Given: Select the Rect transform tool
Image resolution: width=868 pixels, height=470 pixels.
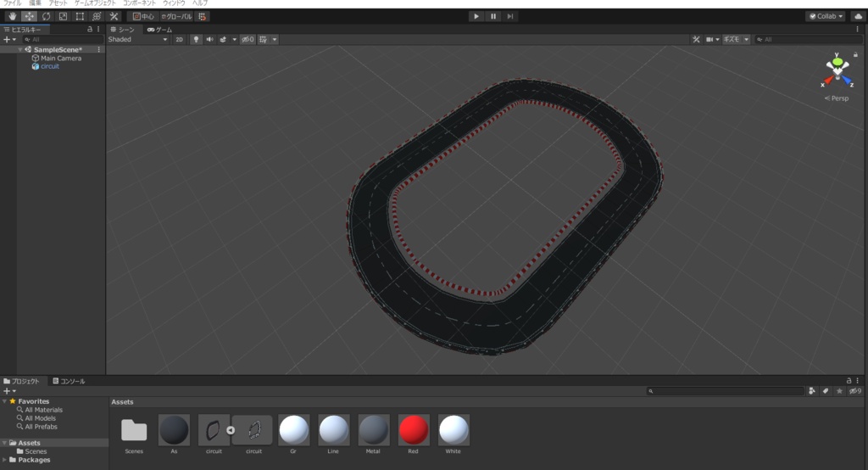Looking at the screenshot, I should 80,16.
